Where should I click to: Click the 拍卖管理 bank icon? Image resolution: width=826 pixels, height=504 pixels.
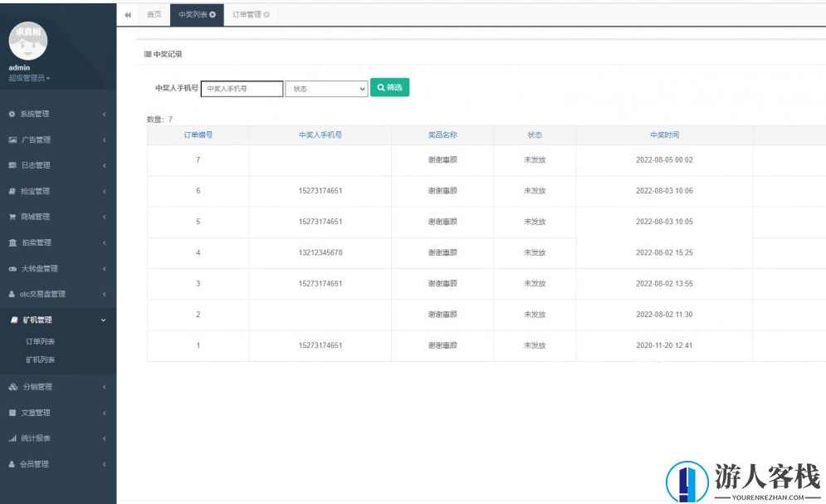coord(12,242)
